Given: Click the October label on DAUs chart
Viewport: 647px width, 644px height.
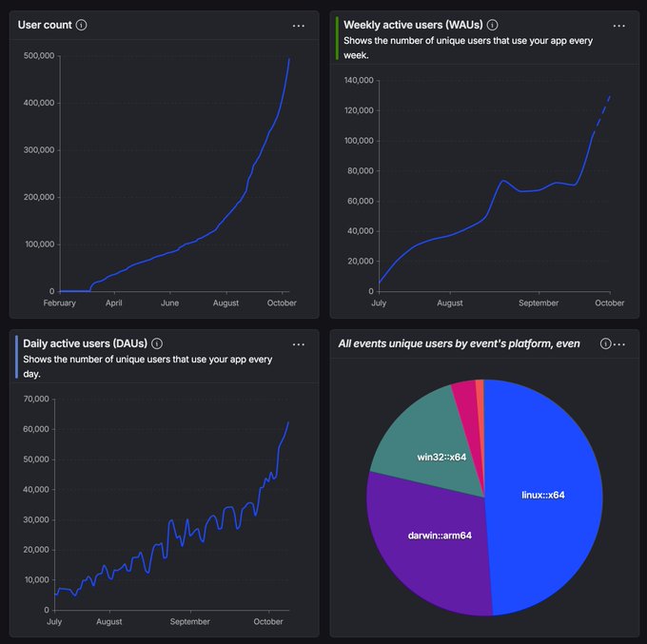Looking at the screenshot, I should [x=268, y=622].
